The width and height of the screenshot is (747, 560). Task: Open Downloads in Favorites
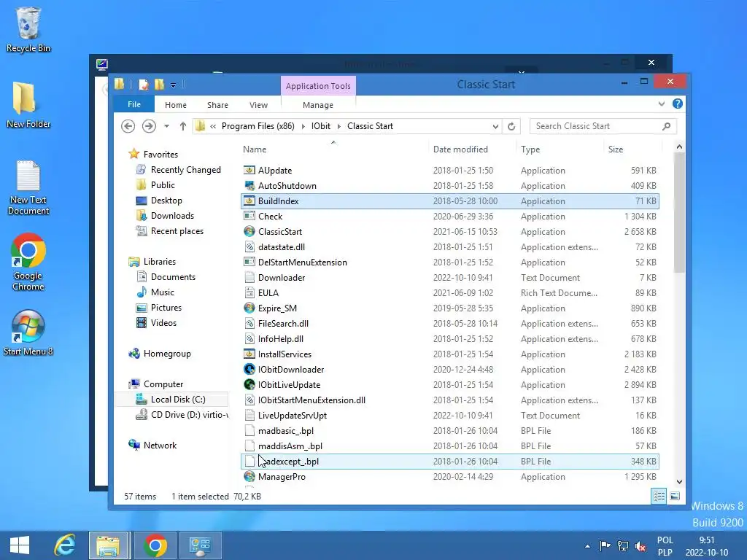click(x=172, y=216)
